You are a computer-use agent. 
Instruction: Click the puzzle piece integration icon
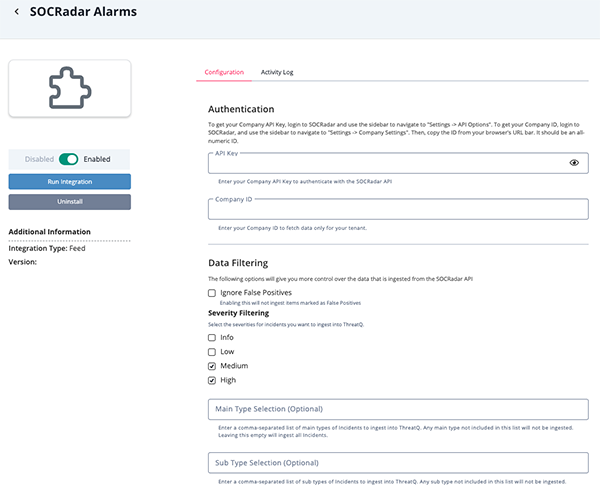pos(69,89)
